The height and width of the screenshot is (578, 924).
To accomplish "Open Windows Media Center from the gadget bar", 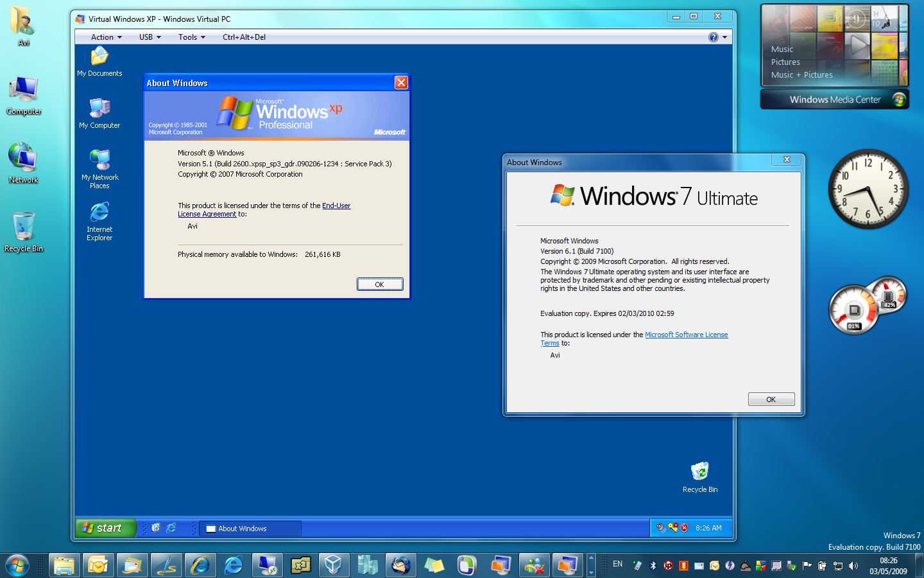I will 835,100.
